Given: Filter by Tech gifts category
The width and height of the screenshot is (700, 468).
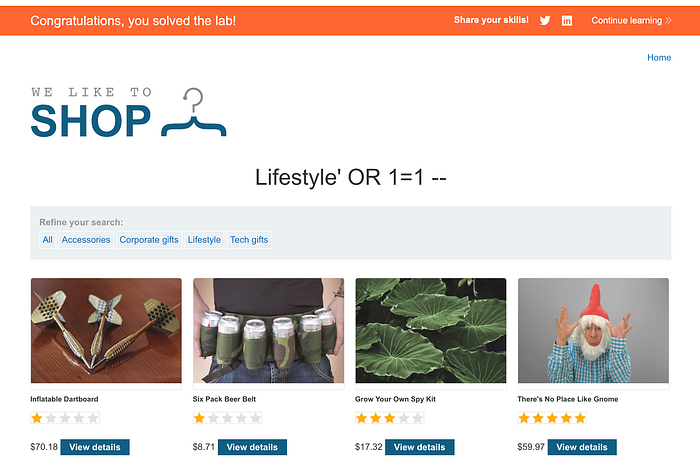Looking at the screenshot, I should point(249,240).
